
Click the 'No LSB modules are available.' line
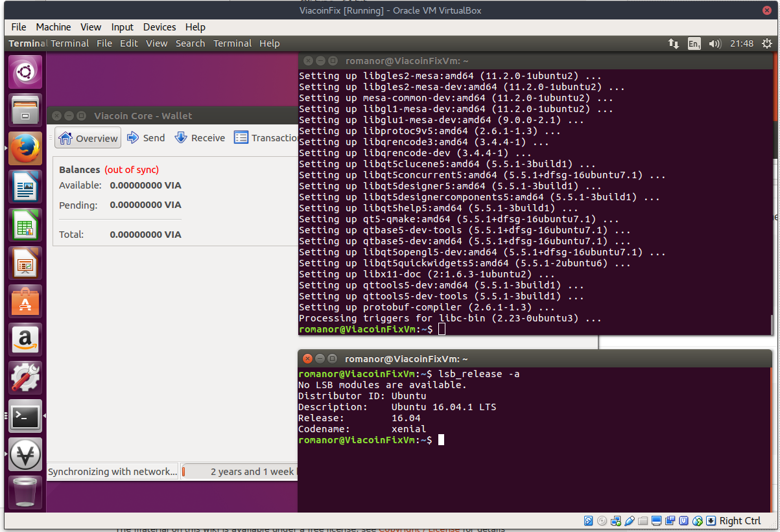(383, 385)
